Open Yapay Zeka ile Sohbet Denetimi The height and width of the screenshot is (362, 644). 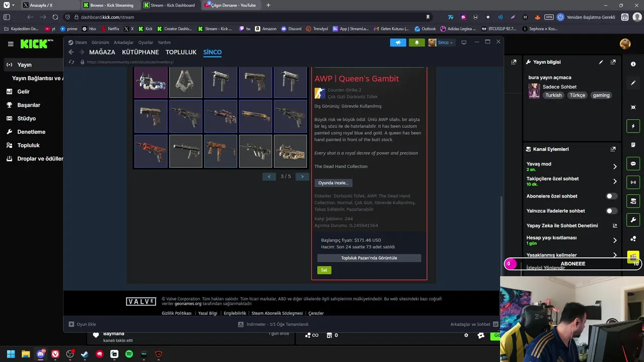572,226
